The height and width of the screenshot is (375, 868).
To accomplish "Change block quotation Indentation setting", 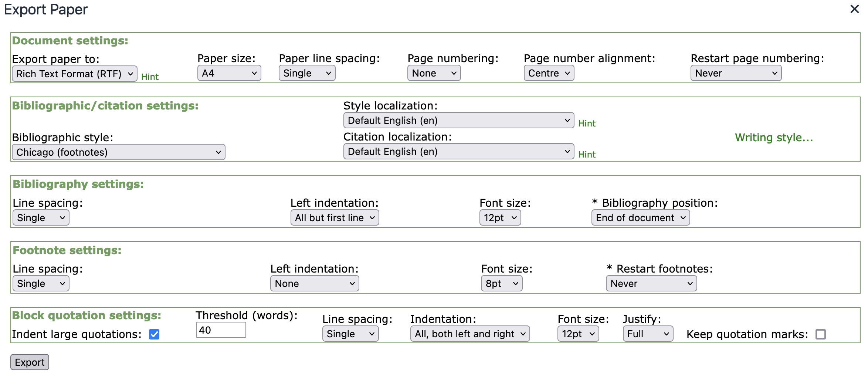I will coord(469,334).
